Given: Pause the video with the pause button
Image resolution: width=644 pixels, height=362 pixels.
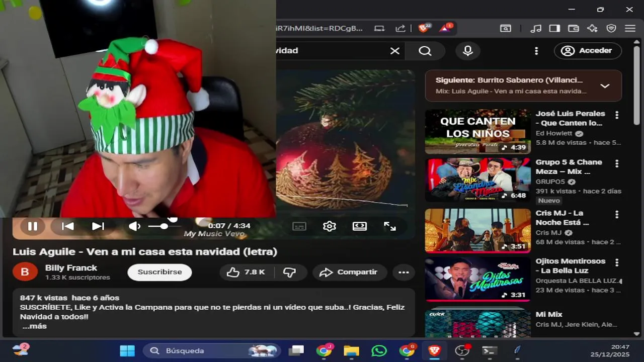Looking at the screenshot, I should click(33, 226).
